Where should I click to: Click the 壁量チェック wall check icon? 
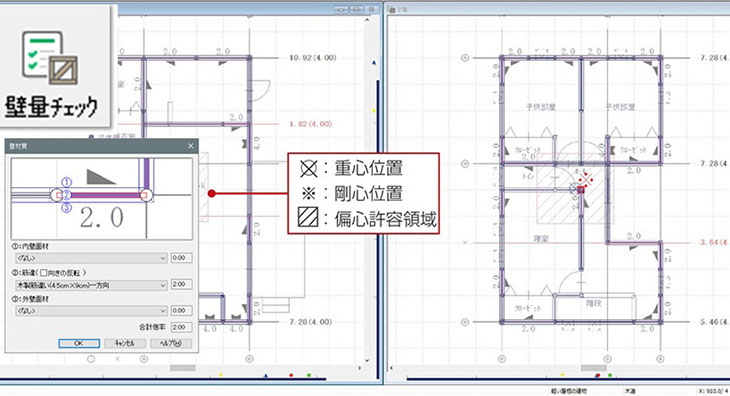pos(50,58)
